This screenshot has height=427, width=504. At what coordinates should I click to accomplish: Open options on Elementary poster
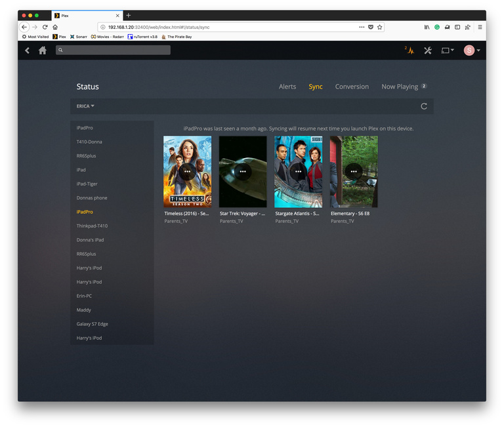point(354,172)
